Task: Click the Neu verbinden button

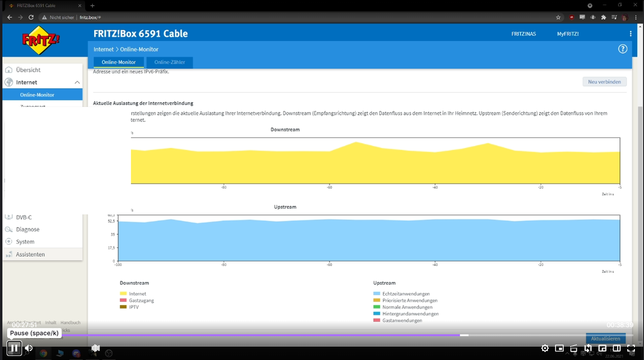Action: [605, 82]
